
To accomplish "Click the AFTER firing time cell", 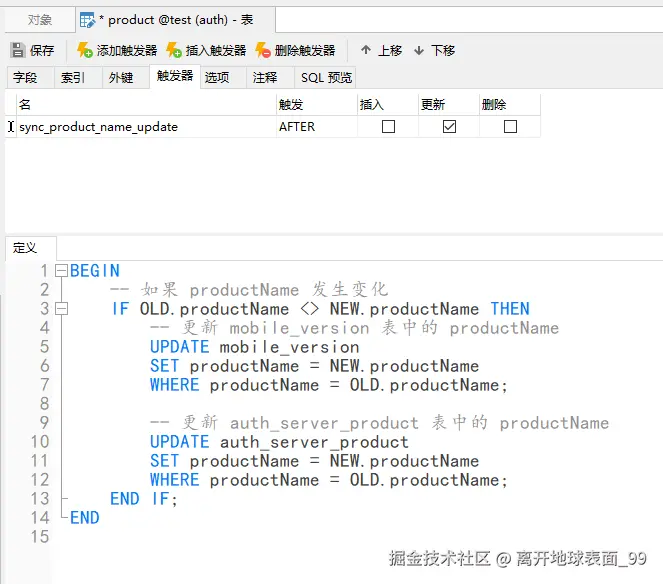I will pyautogui.click(x=317, y=127).
